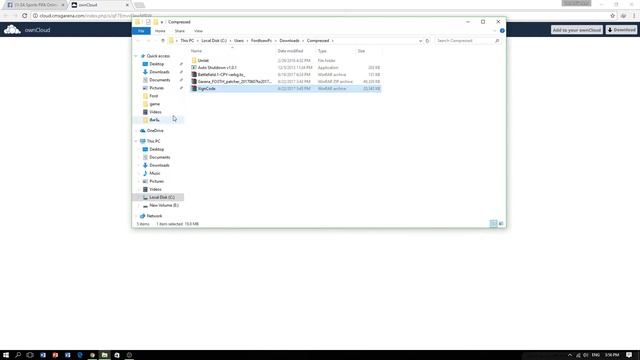
Task: Open Documents under Quick access
Action: (x=160, y=80)
